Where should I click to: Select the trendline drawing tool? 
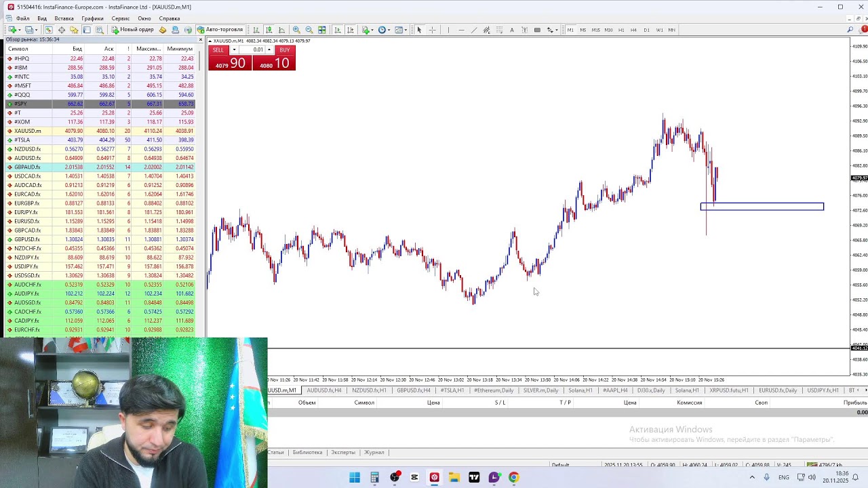pos(474,30)
